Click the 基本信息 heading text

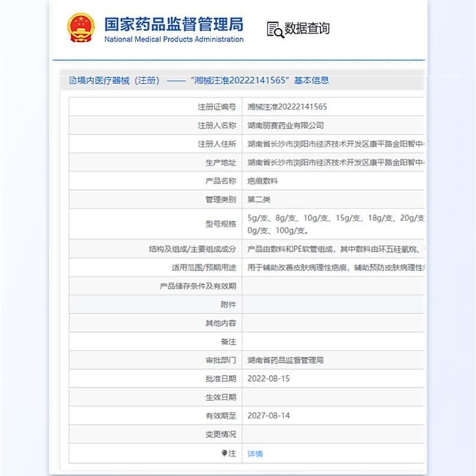[x=311, y=81]
